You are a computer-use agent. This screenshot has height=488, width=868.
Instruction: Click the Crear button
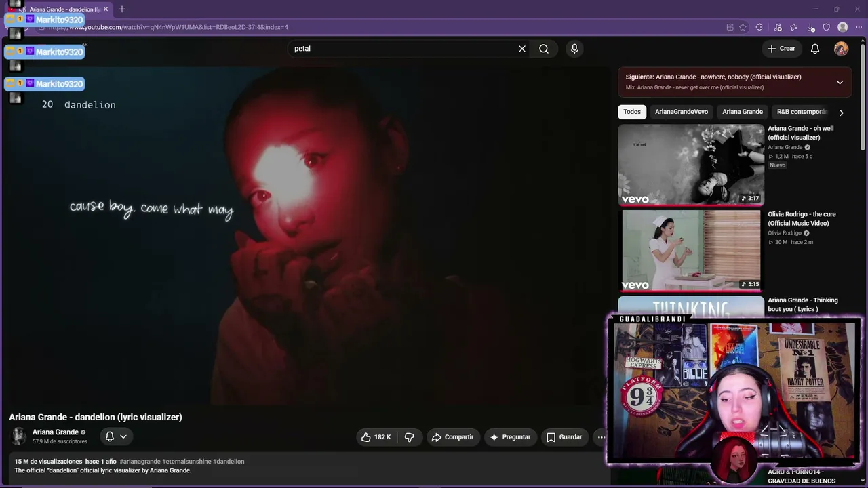781,49
